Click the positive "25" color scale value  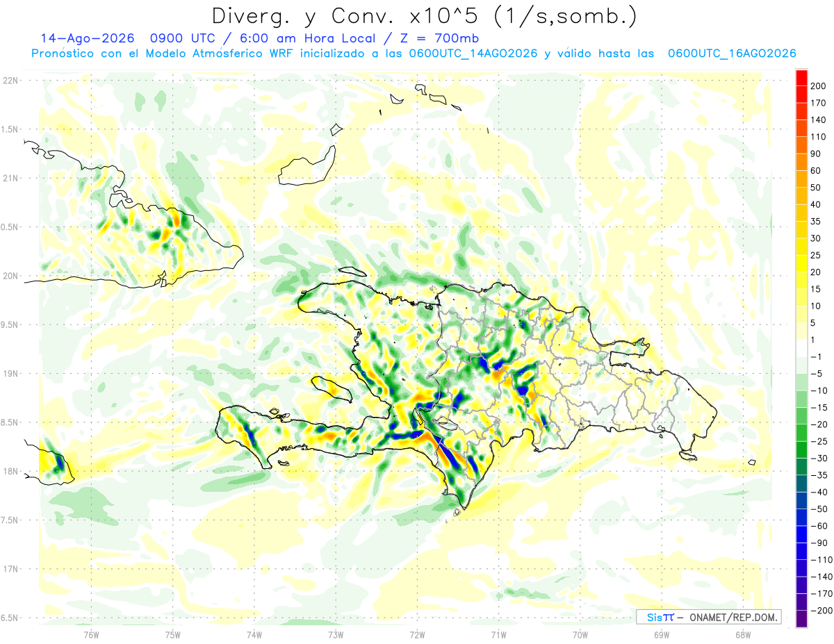816,256
